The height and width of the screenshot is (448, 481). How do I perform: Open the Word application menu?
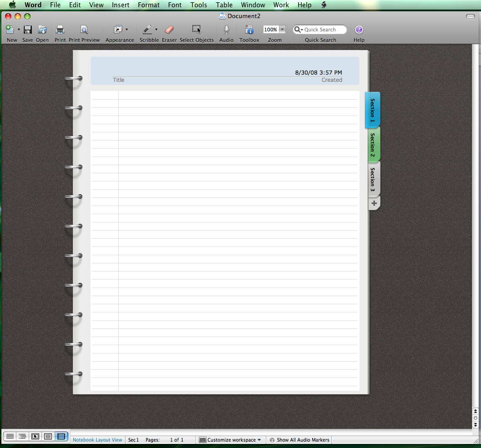point(33,5)
